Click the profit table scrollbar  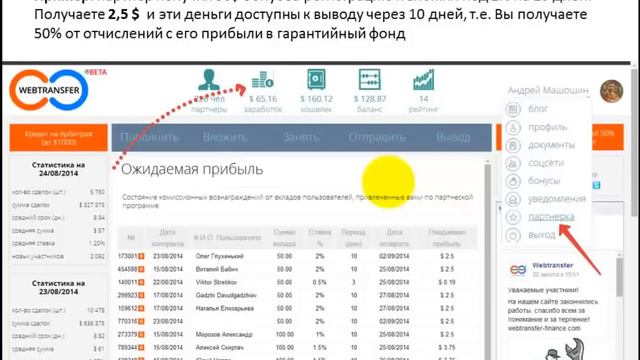(487, 261)
